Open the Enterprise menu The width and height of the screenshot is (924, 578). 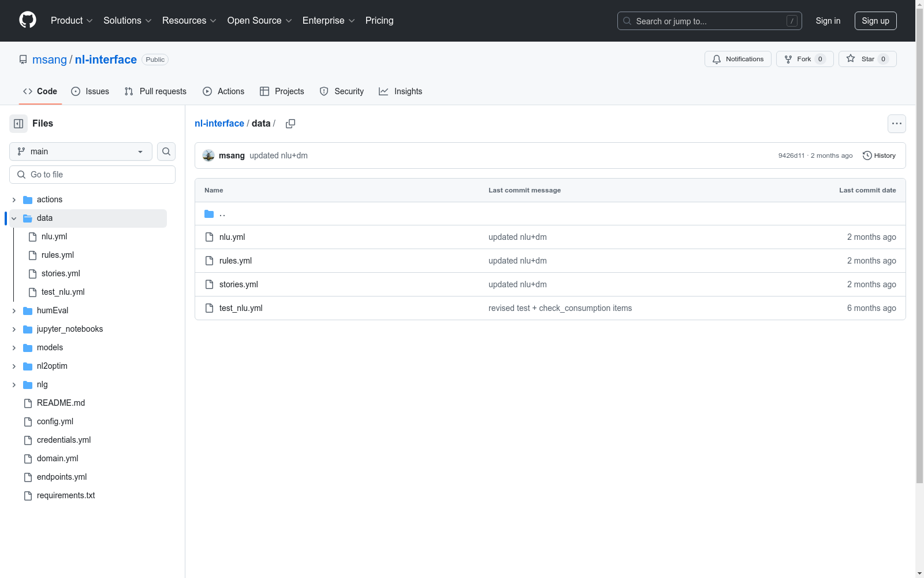(x=329, y=21)
